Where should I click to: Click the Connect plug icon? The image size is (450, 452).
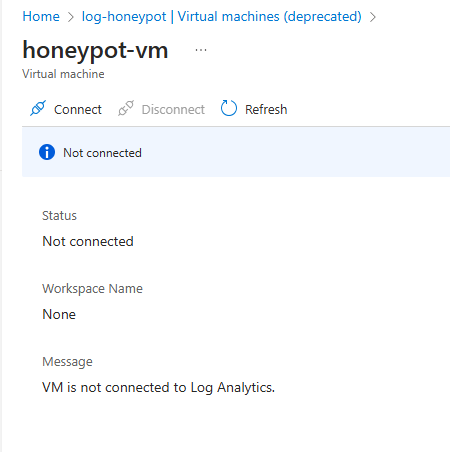click(38, 108)
